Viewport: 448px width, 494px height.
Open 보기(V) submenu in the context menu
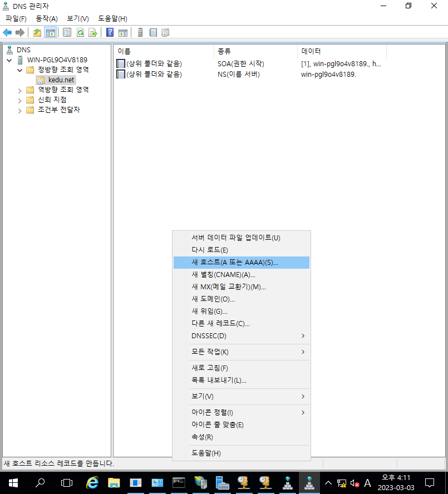coord(241,396)
